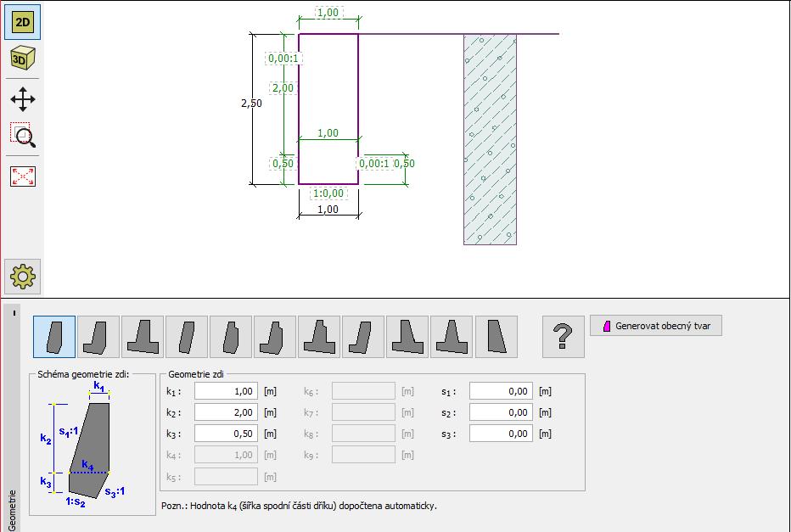Image resolution: width=791 pixels, height=532 pixels.
Task: Open drawing settings gear
Action: coord(23,277)
